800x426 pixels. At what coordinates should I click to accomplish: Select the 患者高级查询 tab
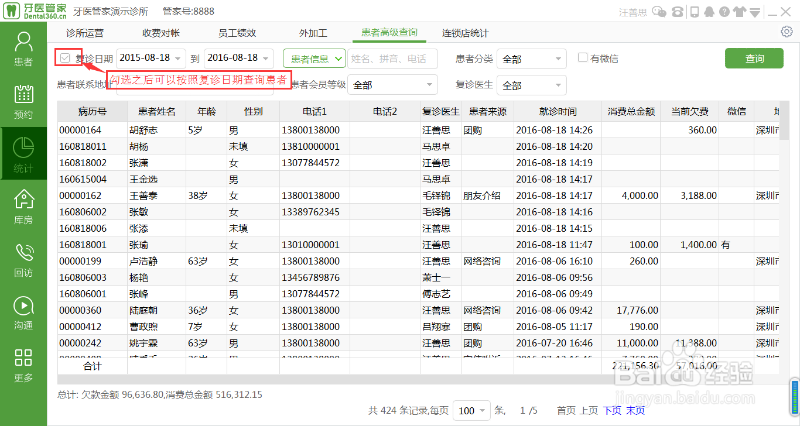click(x=389, y=33)
